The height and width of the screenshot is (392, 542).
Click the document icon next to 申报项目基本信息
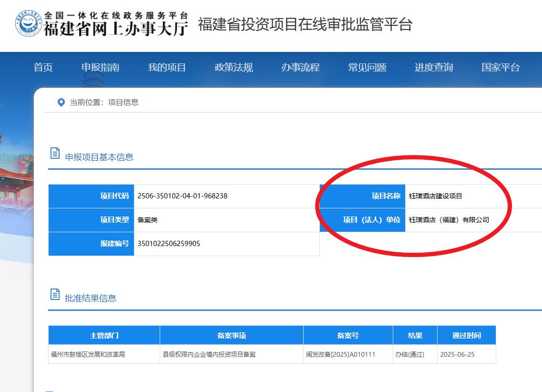tap(55, 153)
